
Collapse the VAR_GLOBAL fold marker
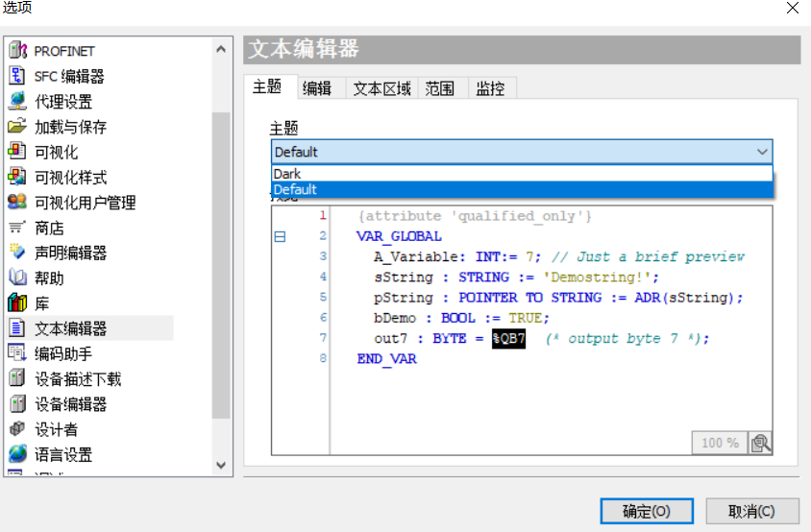point(280,237)
